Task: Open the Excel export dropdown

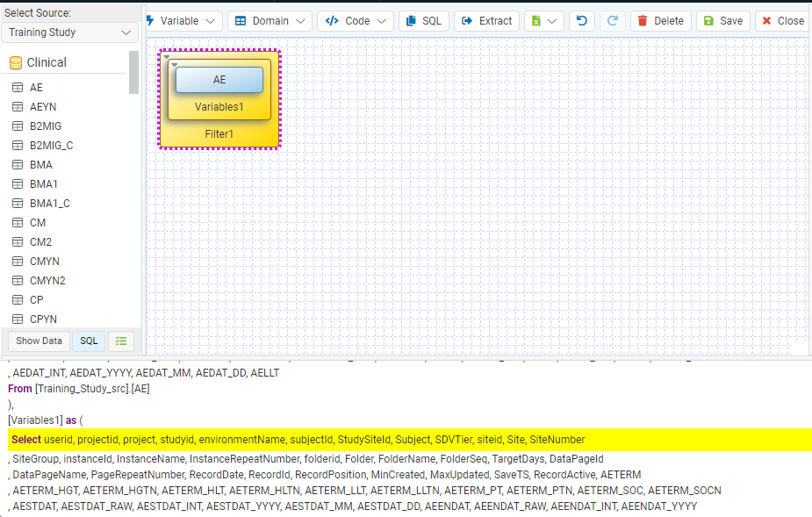Action: (543, 21)
